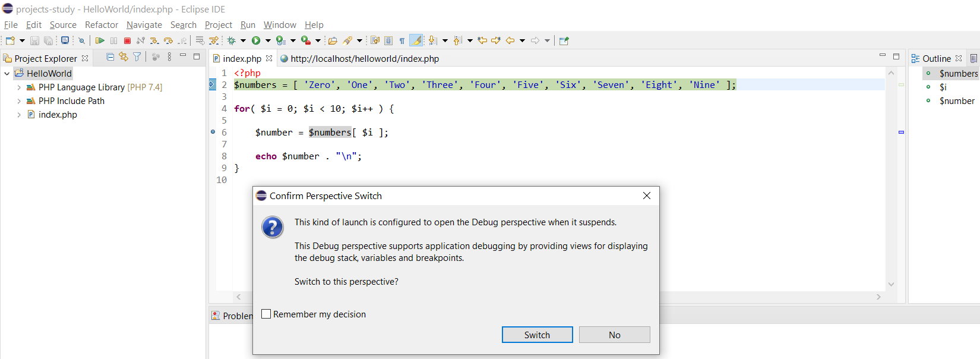Click the Previous Annotation up-arrow icon

click(458, 40)
